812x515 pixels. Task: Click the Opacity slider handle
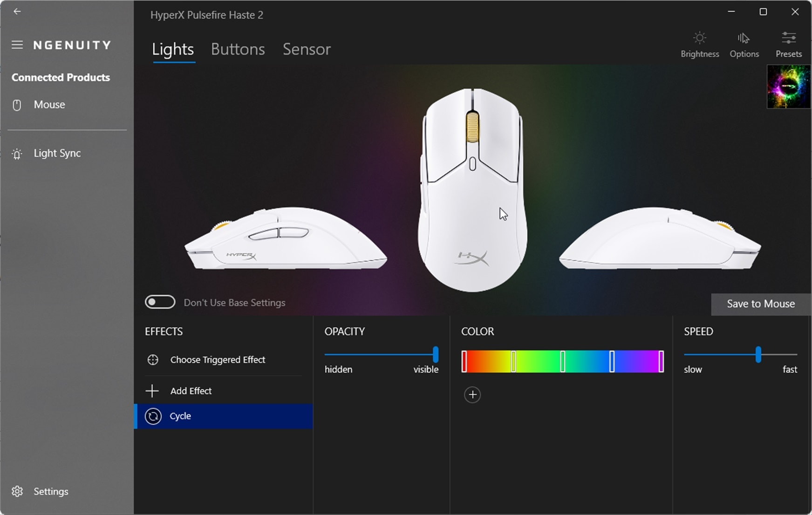pos(436,354)
